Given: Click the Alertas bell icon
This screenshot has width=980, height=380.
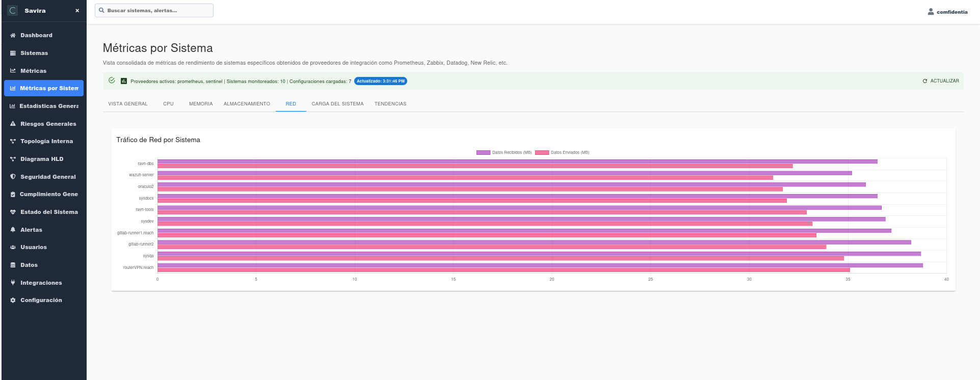Looking at the screenshot, I should point(13,230).
